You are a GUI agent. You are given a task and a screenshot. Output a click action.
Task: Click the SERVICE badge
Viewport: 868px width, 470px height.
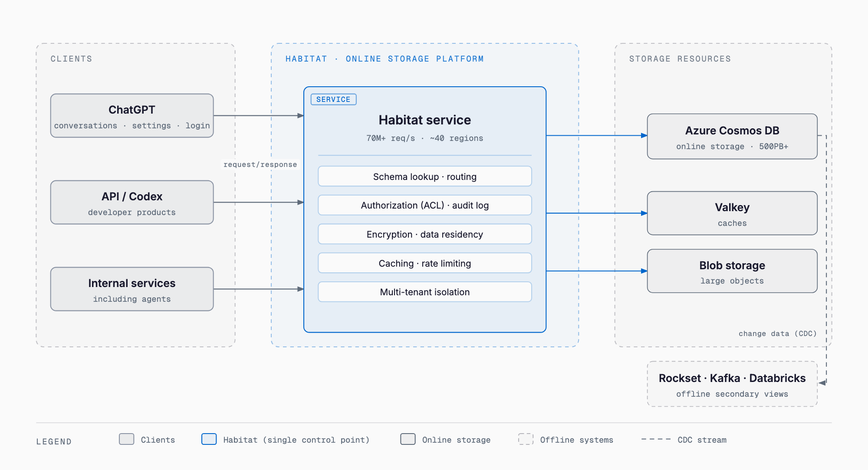pos(333,99)
